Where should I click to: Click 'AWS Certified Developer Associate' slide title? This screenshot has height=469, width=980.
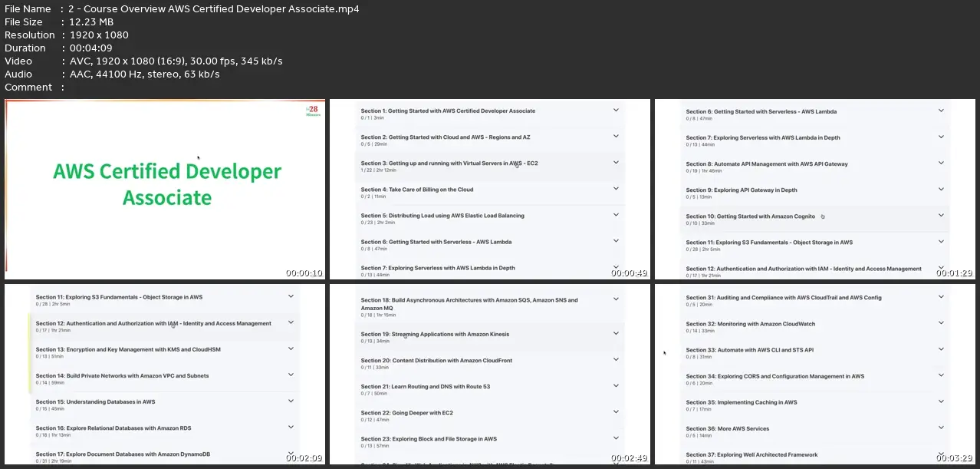pyautogui.click(x=167, y=184)
